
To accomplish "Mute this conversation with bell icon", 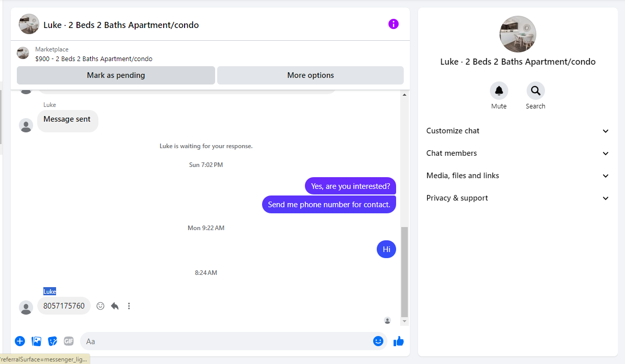I will click(x=499, y=91).
